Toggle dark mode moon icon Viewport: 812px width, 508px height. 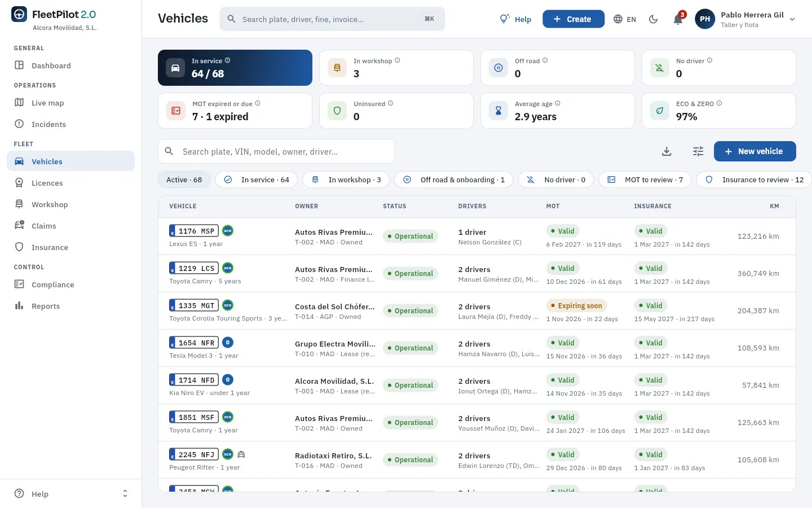point(654,19)
